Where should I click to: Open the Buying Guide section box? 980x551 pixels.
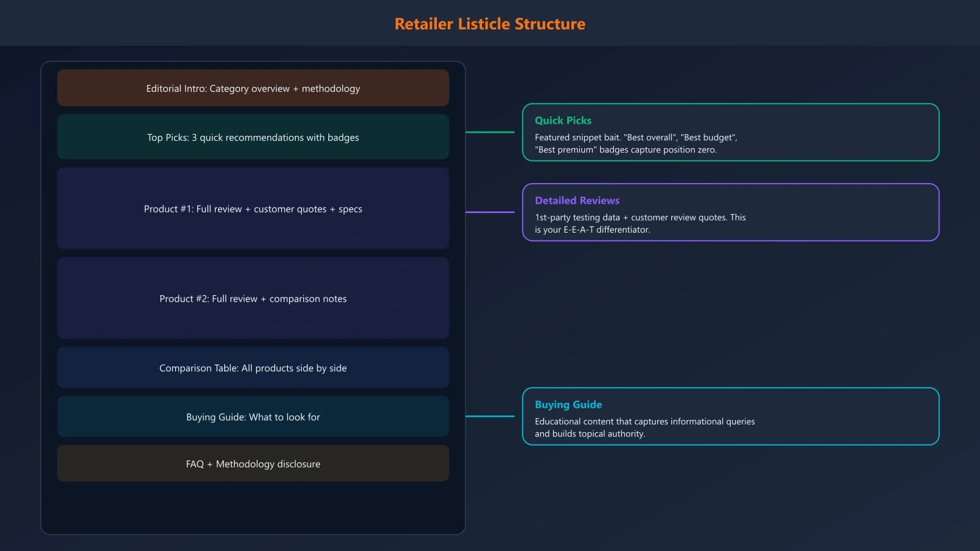[253, 416]
